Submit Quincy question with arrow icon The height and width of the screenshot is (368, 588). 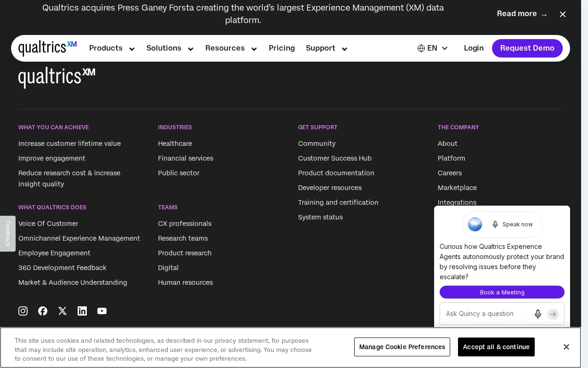[553, 314]
